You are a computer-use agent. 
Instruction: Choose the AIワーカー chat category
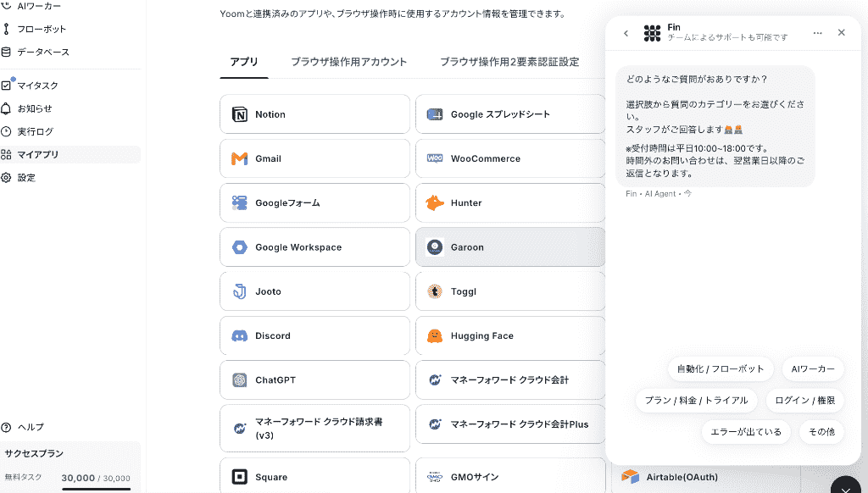[x=813, y=369]
